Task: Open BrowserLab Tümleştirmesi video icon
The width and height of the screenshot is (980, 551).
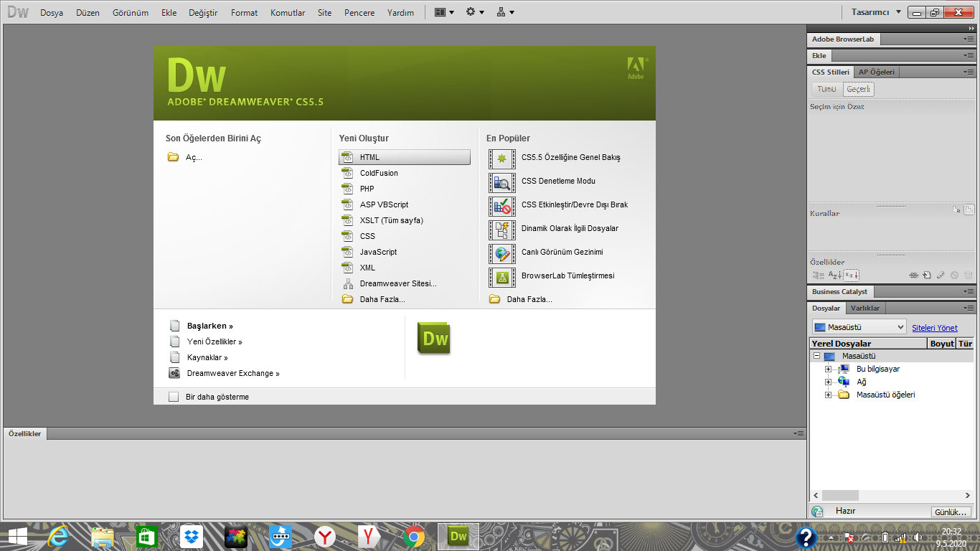Action: pyautogui.click(x=502, y=276)
